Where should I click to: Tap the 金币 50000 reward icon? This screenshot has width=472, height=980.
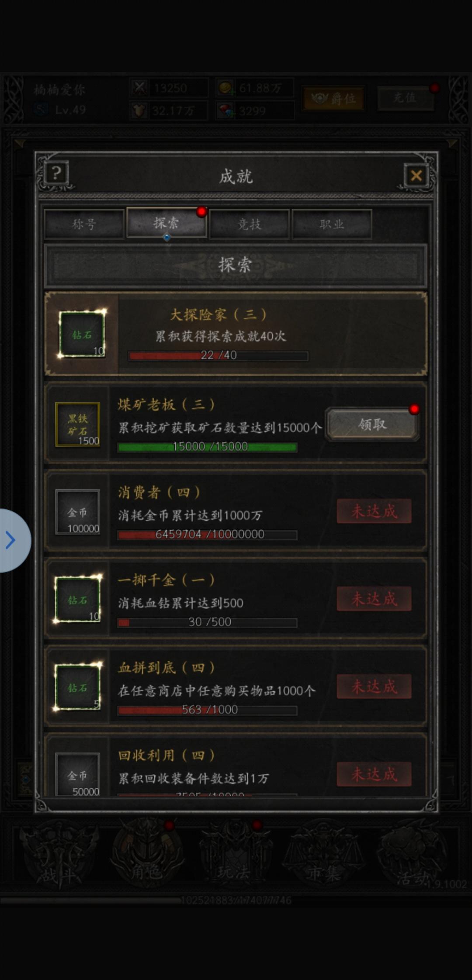pos(78,774)
